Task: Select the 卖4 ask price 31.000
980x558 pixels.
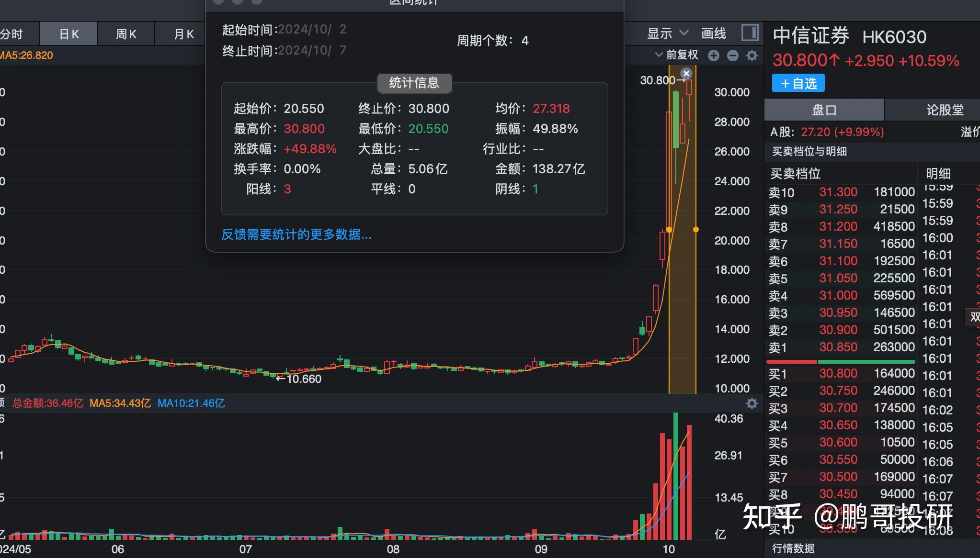Action: [838, 296]
